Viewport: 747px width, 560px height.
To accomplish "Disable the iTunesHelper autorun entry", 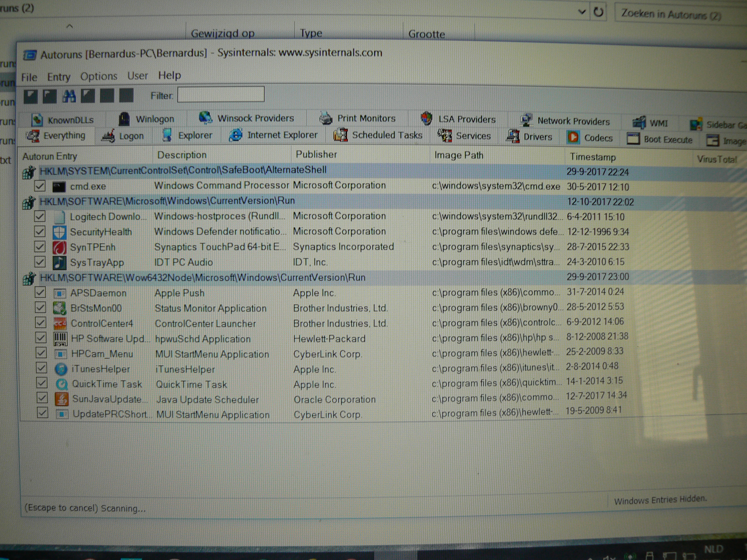I will [42, 368].
